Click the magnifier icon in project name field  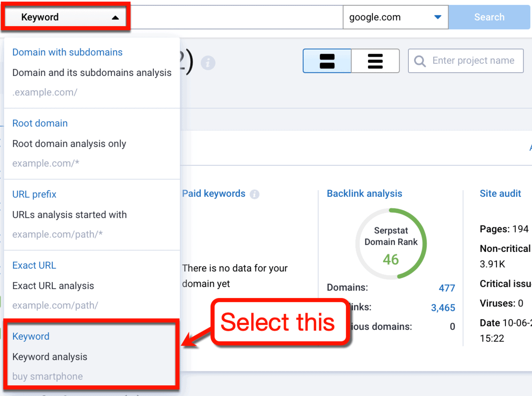point(419,61)
